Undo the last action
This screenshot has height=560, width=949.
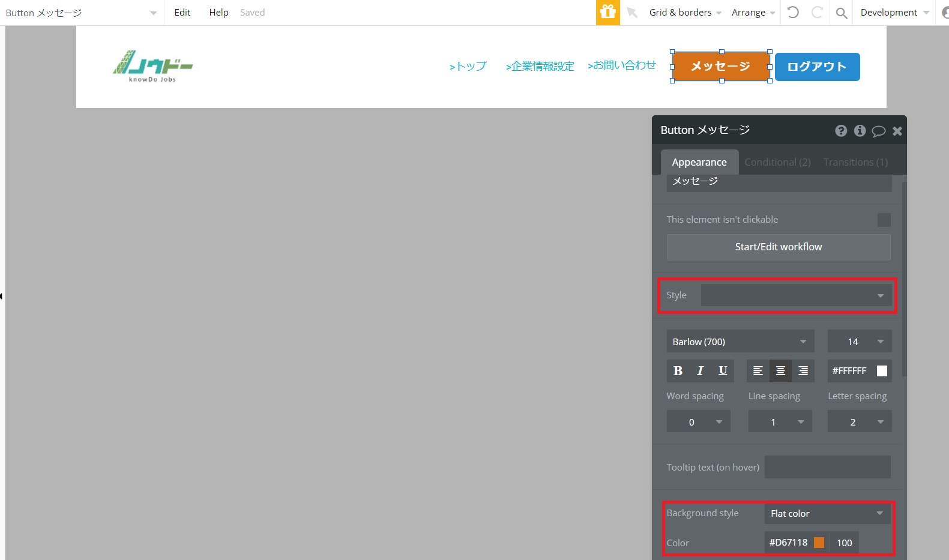[x=793, y=12]
